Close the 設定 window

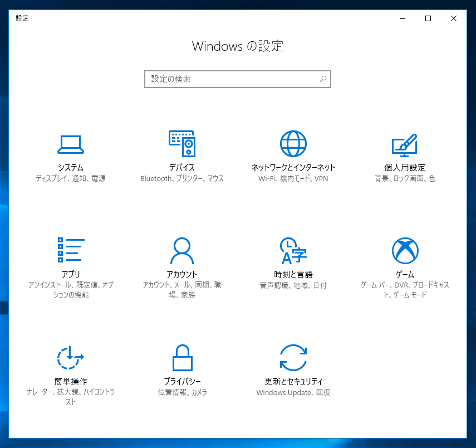(x=454, y=18)
